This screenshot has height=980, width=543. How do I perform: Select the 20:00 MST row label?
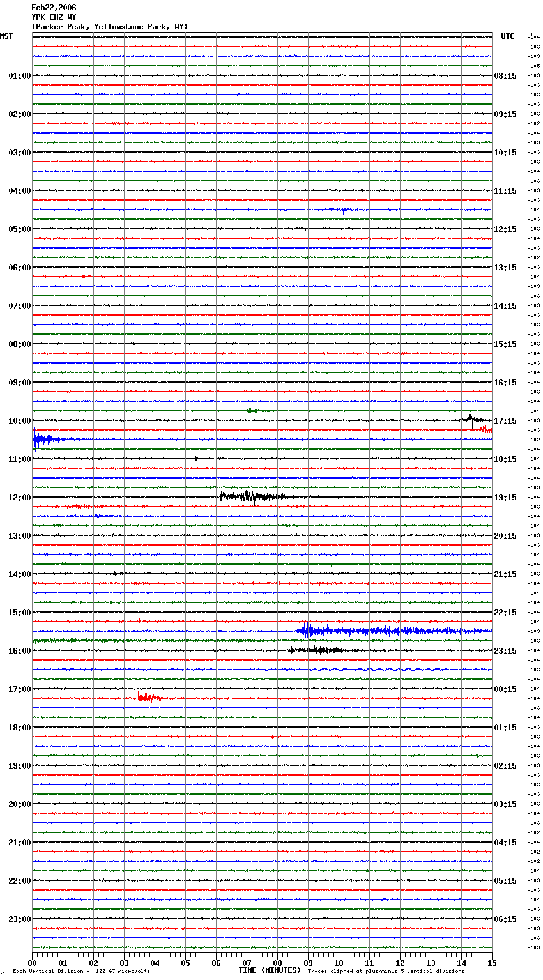20,804
